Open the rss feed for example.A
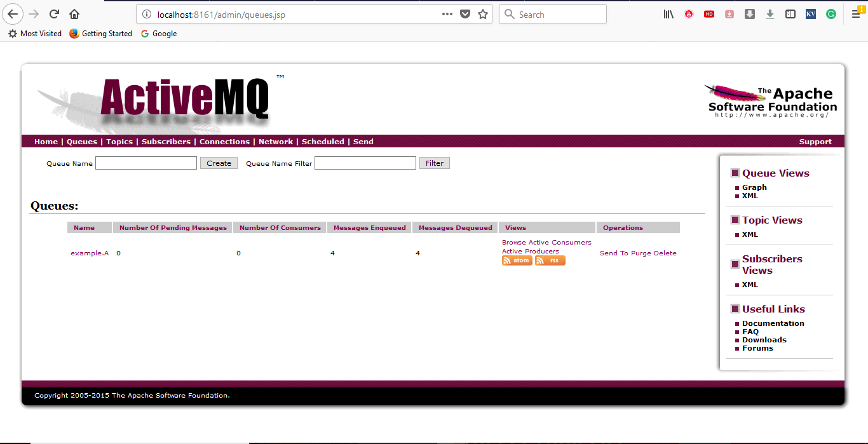Image resolution: width=868 pixels, height=444 pixels. [550, 260]
